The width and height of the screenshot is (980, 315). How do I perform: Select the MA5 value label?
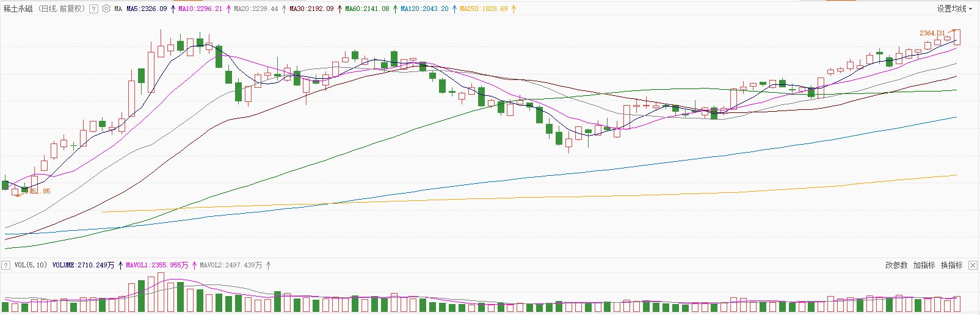coord(147,9)
